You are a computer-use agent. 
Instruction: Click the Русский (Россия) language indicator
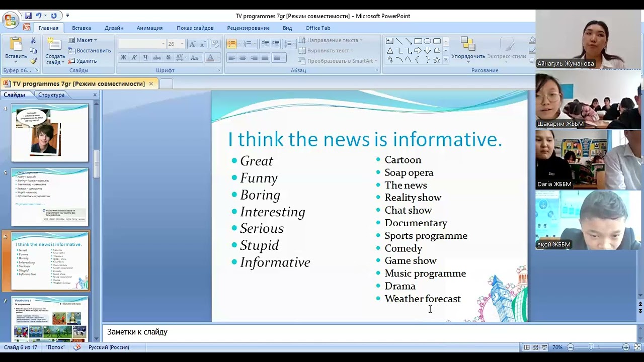109,347
